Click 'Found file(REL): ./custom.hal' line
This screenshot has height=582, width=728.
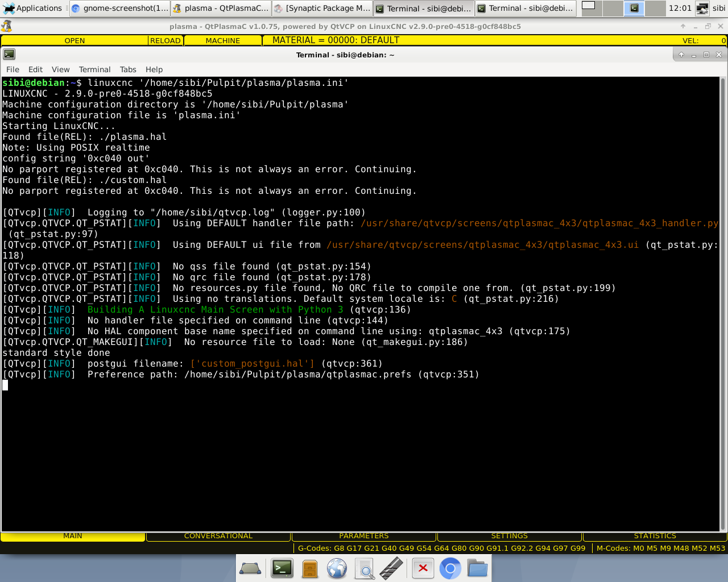point(85,180)
